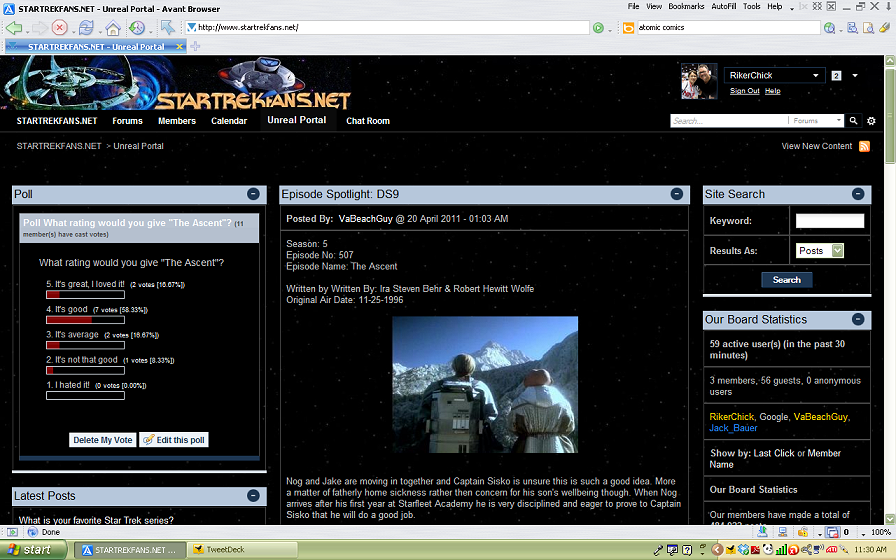
Task: Click the forum search magnifier icon
Action: (853, 121)
